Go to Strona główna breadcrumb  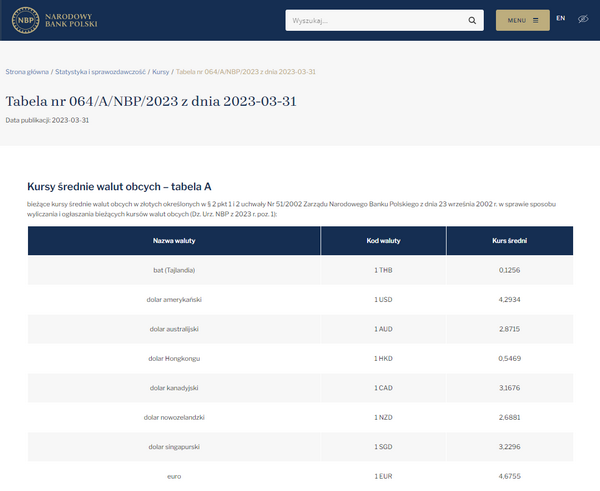(27, 72)
